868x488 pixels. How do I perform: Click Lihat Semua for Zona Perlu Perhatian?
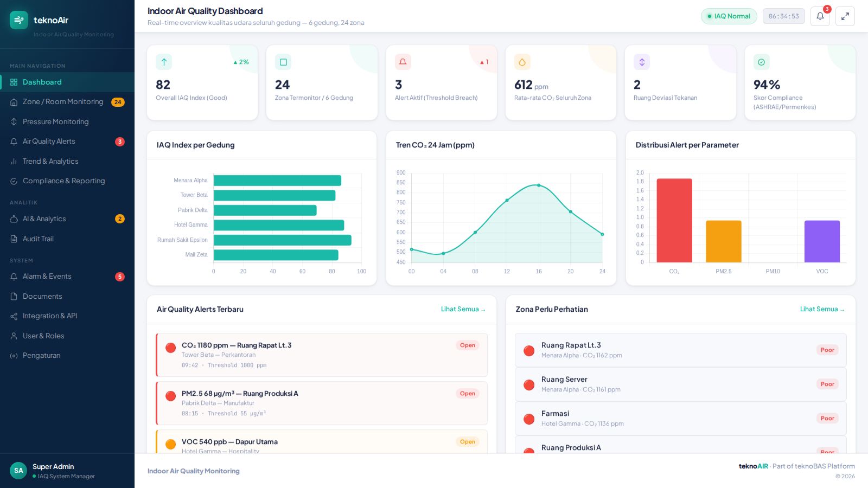(822, 309)
